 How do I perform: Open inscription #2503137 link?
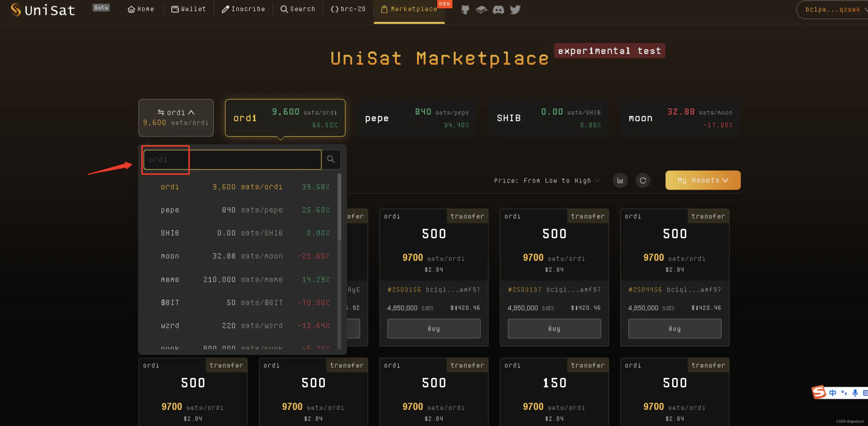tap(525, 290)
